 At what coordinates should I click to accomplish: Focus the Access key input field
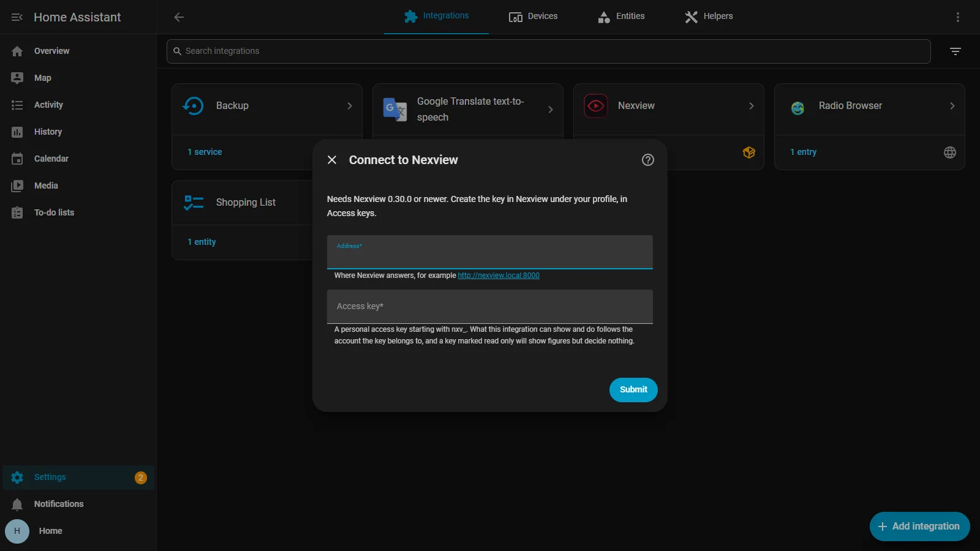click(x=490, y=307)
